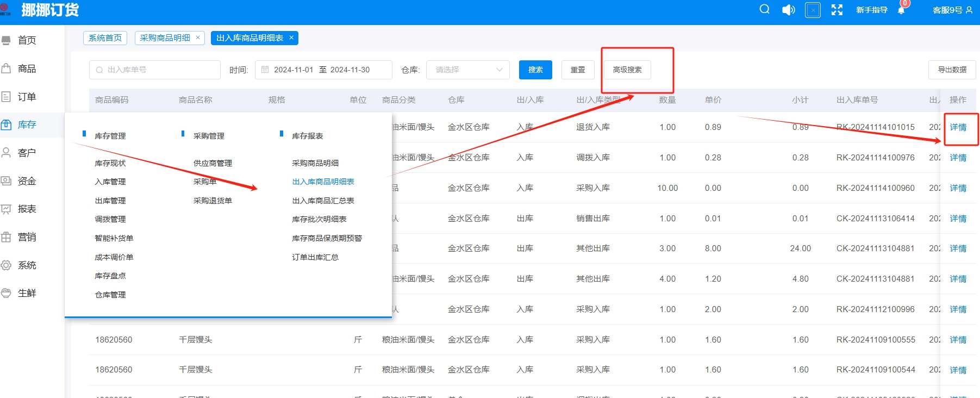Click the 首页 sidebar icon

point(7,40)
